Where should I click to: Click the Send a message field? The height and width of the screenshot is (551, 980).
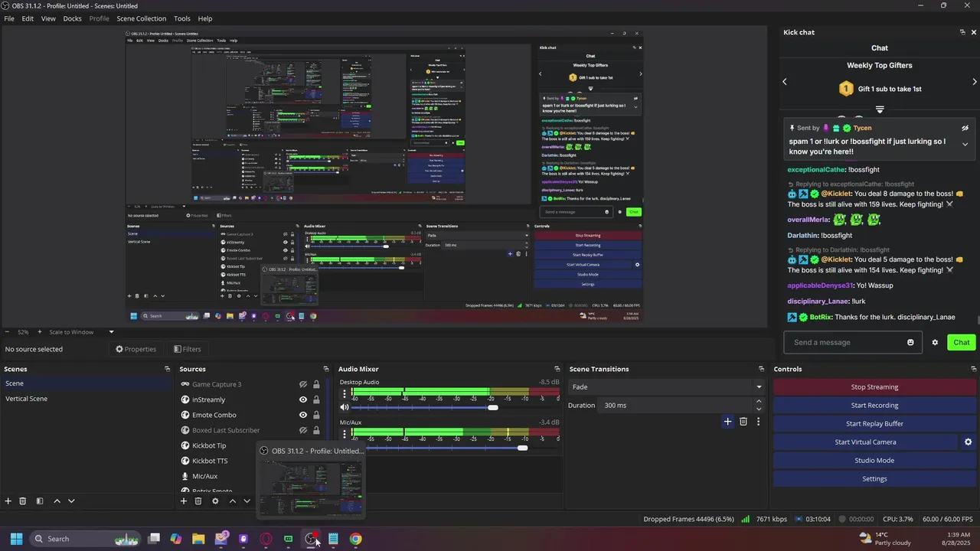(x=851, y=343)
